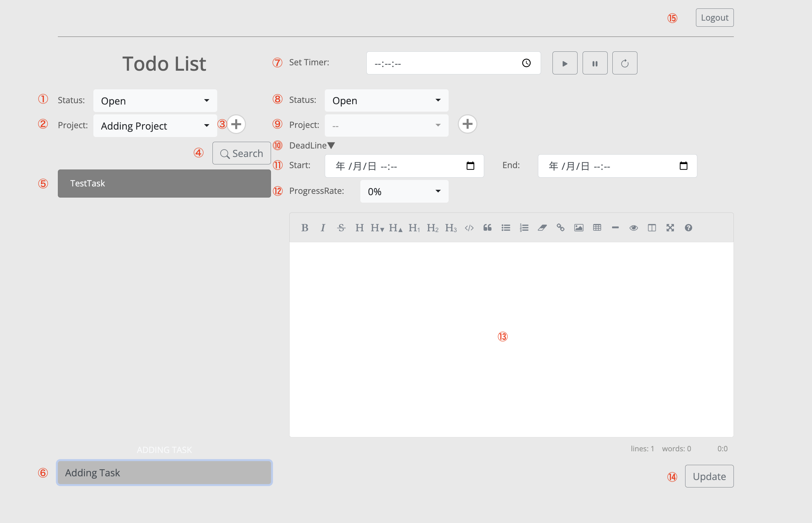Collapse the DeadLine section triangle
Viewport: 812px width, 523px height.
pos(331,146)
